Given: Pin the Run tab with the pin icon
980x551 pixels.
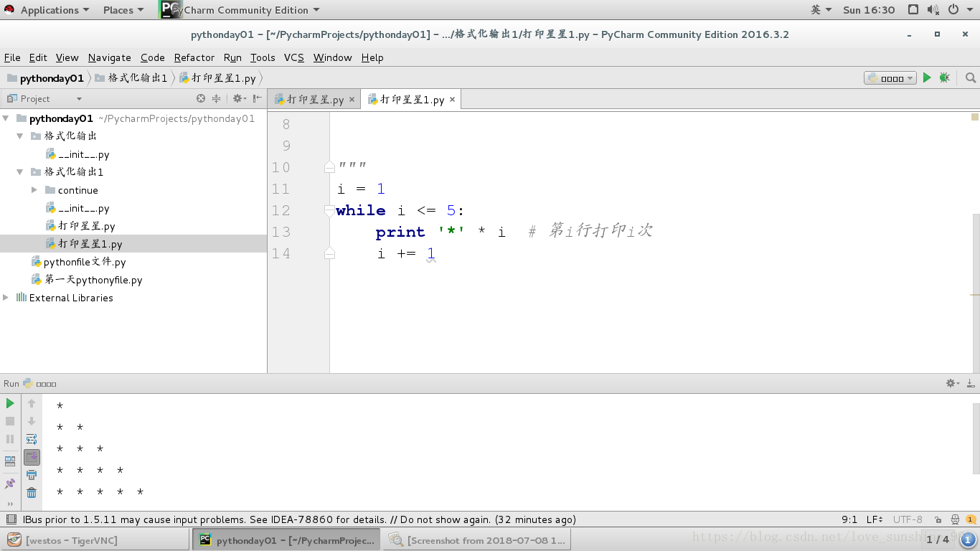Looking at the screenshot, I should (x=10, y=484).
